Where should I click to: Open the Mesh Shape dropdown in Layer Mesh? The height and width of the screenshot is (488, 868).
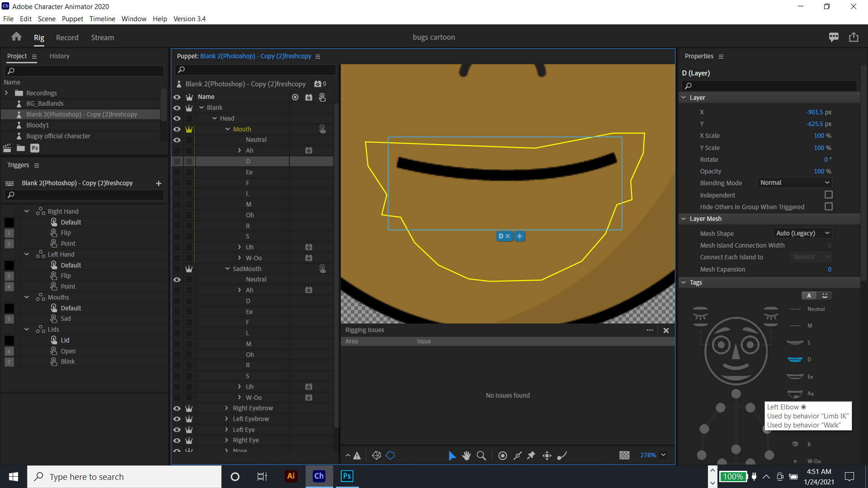(x=802, y=233)
